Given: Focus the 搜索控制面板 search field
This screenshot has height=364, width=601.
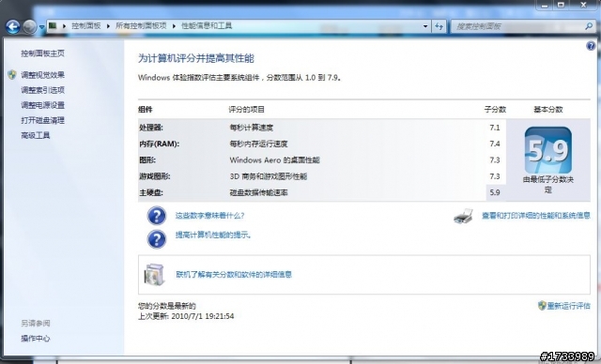Looking at the screenshot, I should click(x=517, y=26).
